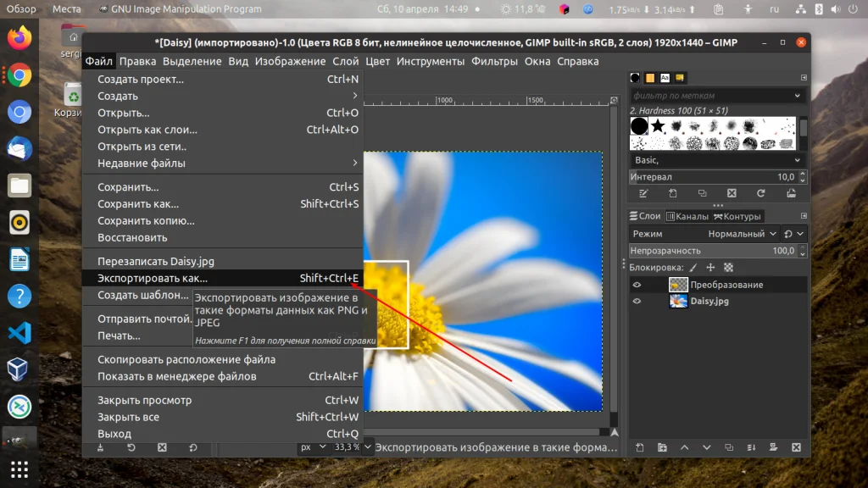Open the brush editor
This screenshot has height=488, width=868.
[x=644, y=193]
